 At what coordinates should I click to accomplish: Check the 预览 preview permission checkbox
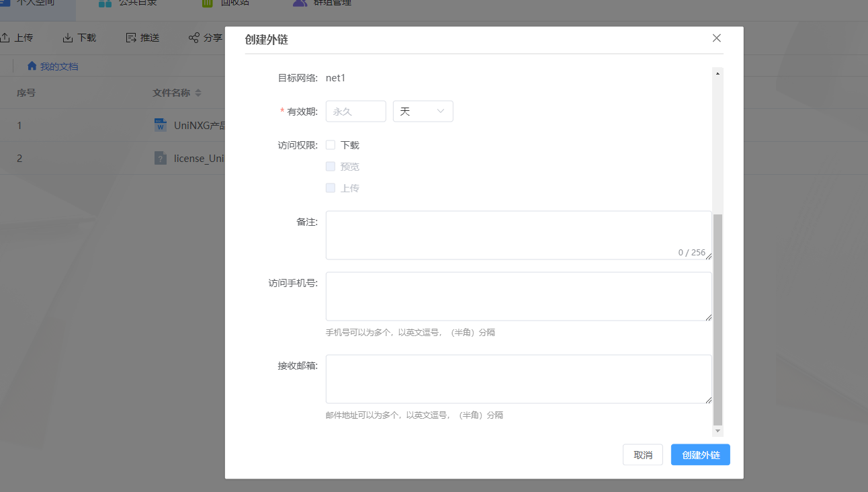coord(330,166)
